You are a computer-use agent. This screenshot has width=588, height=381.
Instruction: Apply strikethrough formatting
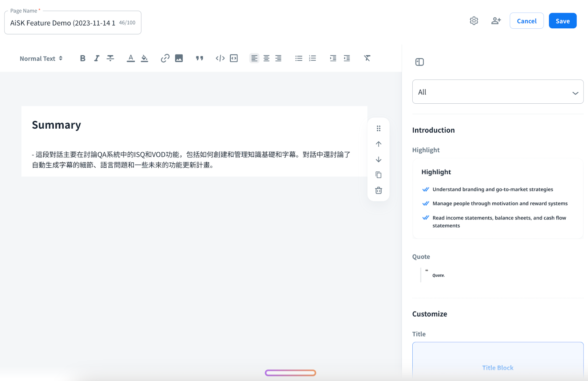110,58
